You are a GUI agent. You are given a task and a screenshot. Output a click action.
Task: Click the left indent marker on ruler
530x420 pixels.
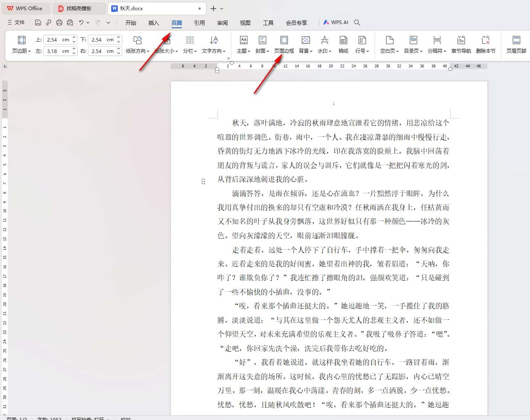coord(217,70)
